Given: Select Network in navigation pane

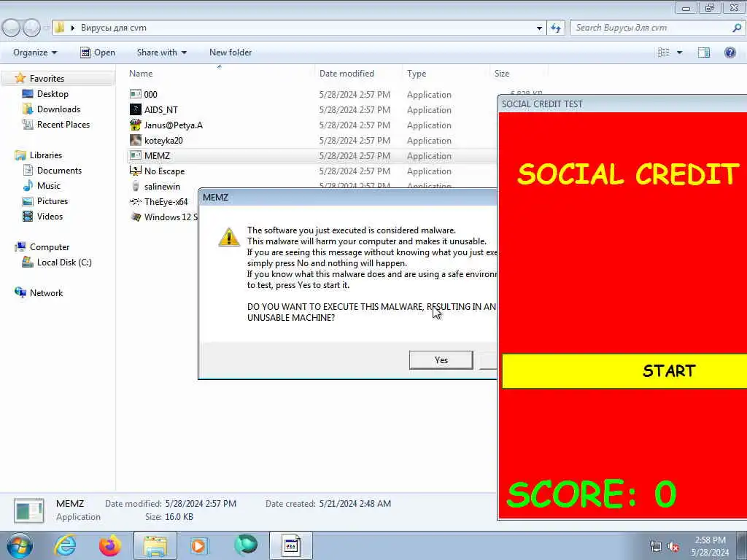Looking at the screenshot, I should (46, 293).
